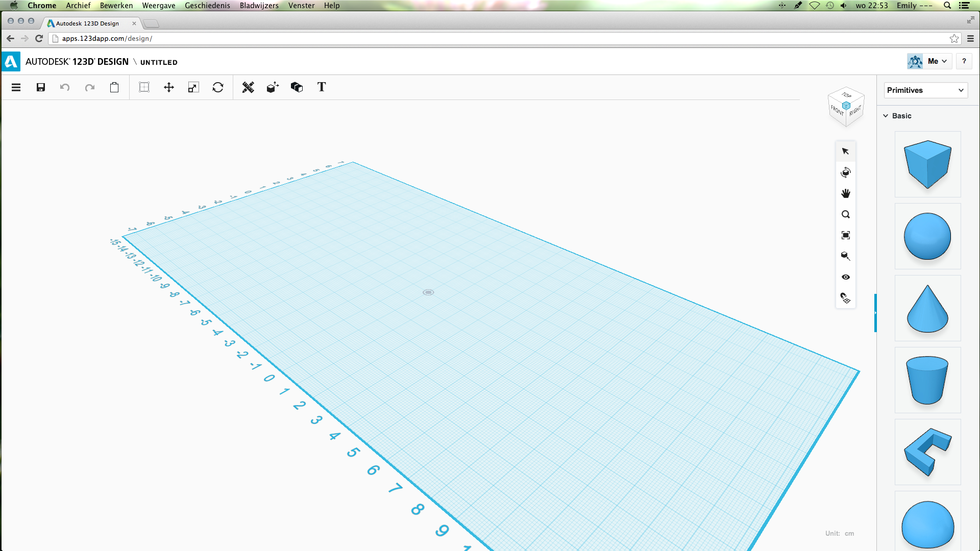Toggle the eye visibility icon

[846, 277]
